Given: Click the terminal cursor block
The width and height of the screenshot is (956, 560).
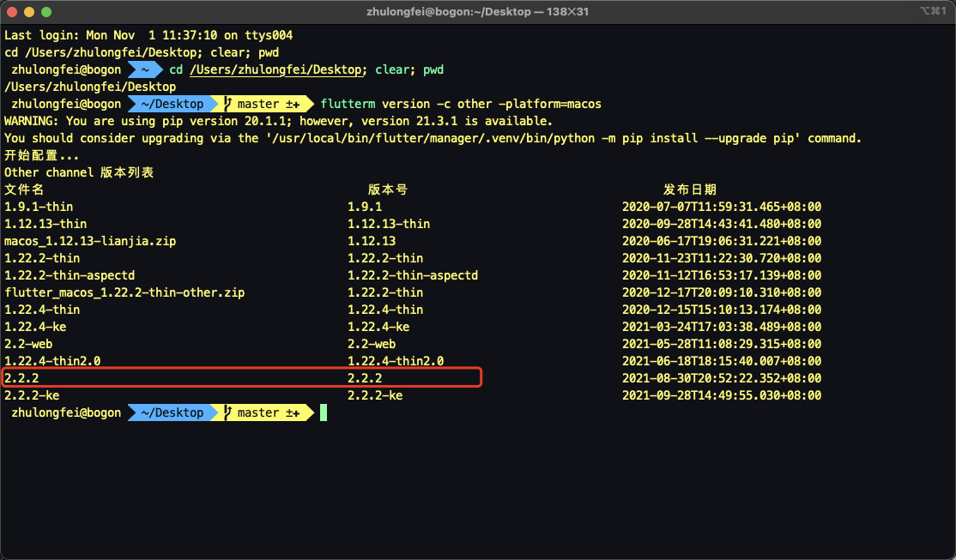Looking at the screenshot, I should click(x=324, y=413).
